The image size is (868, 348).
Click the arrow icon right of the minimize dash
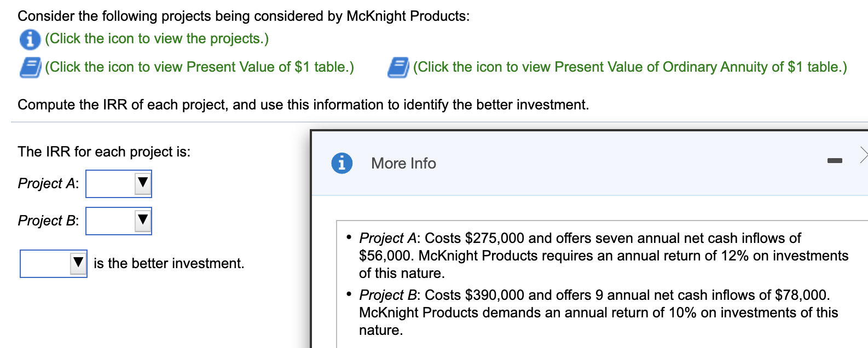863,155
